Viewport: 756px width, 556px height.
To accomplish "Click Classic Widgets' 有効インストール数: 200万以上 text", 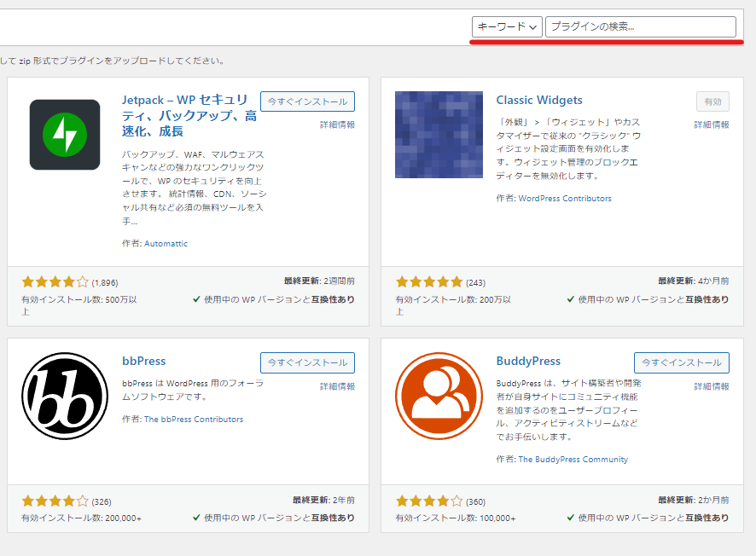I will pos(453,305).
